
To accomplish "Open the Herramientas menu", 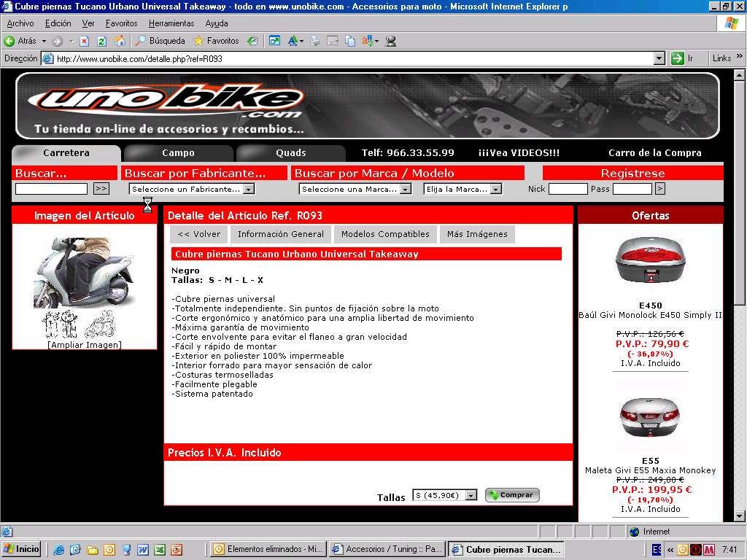I will click(x=171, y=23).
